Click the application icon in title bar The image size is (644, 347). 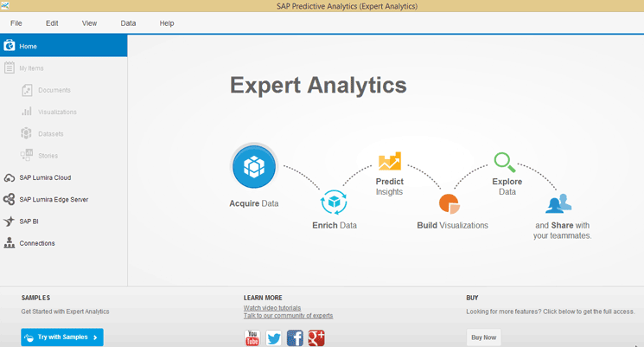pyautogui.click(x=4, y=5)
